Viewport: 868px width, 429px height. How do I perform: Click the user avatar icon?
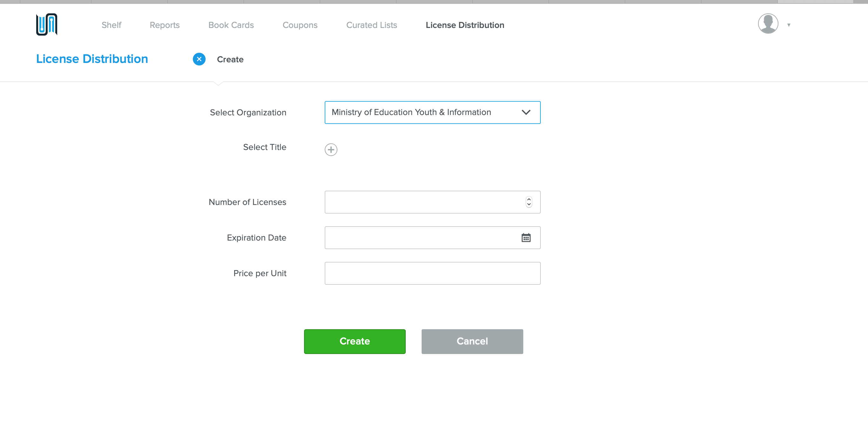(x=768, y=24)
